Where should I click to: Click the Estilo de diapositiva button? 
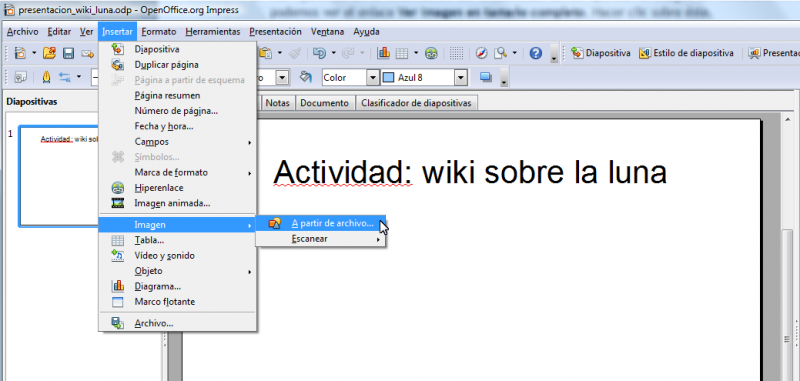[x=687, y=53]
